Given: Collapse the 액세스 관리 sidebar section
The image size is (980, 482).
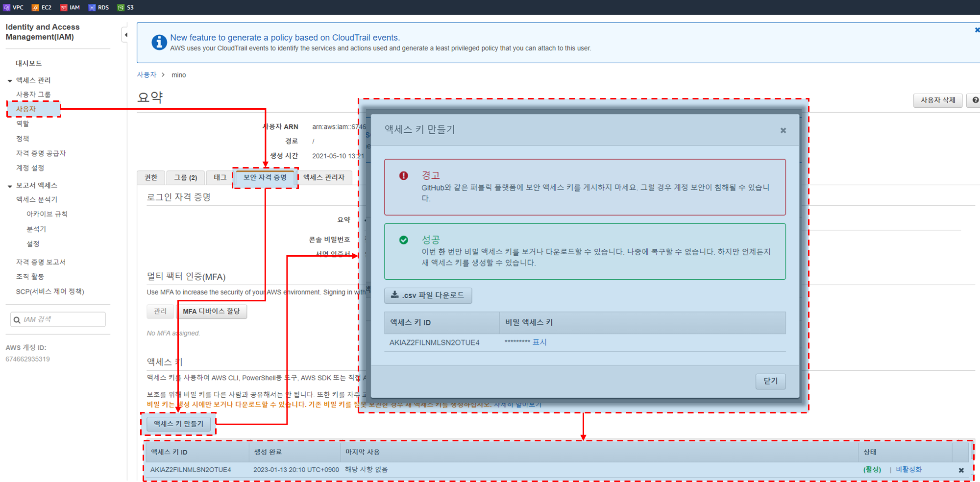Looking at the screenshot, I should coord(9,80).
